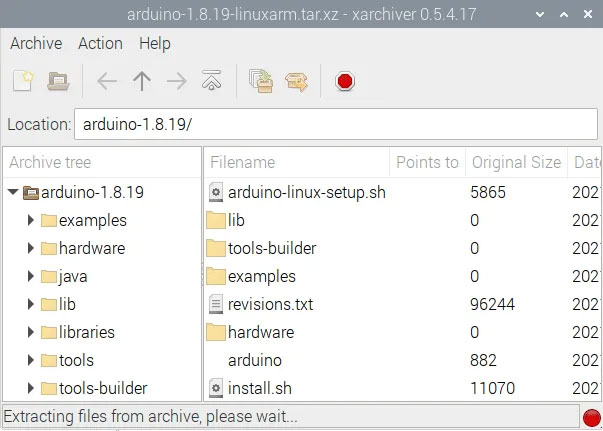The height and width of the screenshot is (431, 603).
Task: Select the revisions.txt filename
Action: point(270,304)
